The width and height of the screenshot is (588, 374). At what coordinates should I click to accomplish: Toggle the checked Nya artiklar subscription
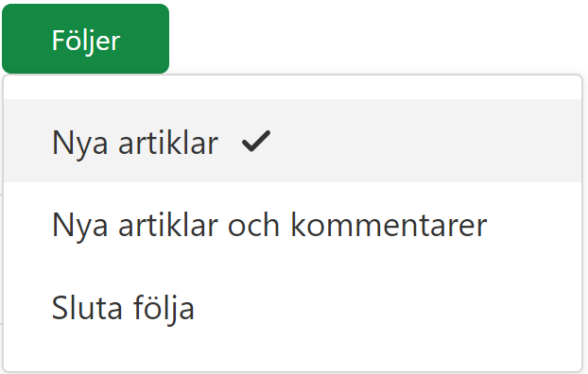click(x=292, y=141)
